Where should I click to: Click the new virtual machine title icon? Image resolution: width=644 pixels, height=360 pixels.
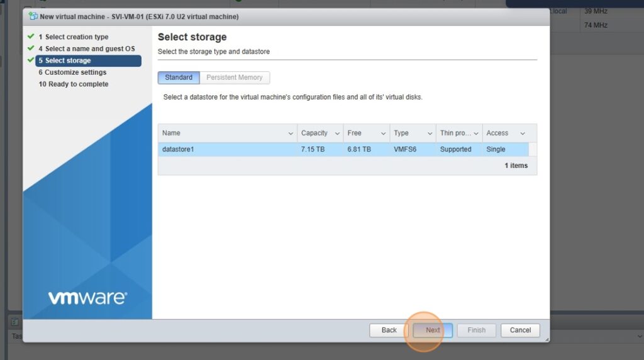[33, 16]
